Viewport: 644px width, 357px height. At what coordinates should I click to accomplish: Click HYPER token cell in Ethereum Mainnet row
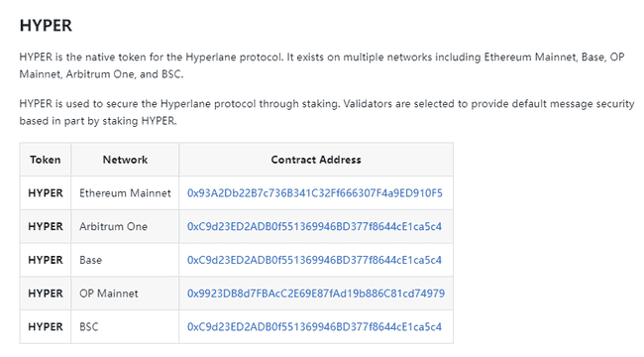pyautogui.click(x=46, y=193)
